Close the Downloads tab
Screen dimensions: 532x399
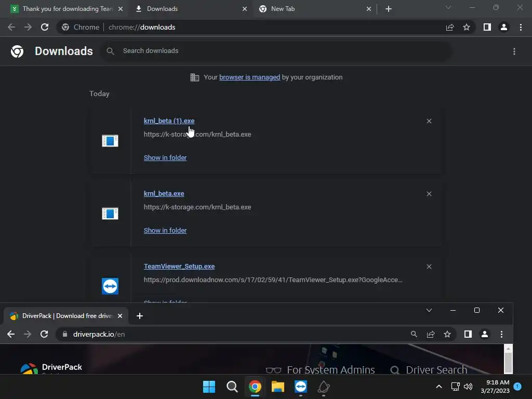(x=245, y=9)
